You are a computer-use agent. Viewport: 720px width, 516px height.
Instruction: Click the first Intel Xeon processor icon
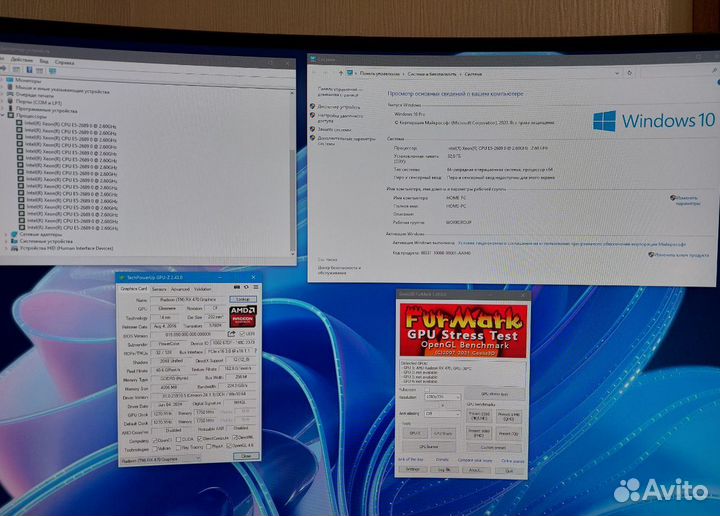tap(17, 122)
